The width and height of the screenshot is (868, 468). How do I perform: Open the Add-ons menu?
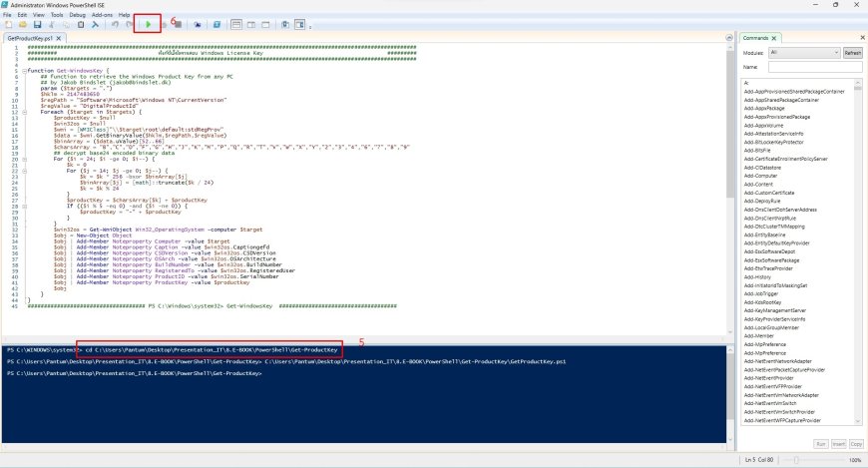(103, 15)
